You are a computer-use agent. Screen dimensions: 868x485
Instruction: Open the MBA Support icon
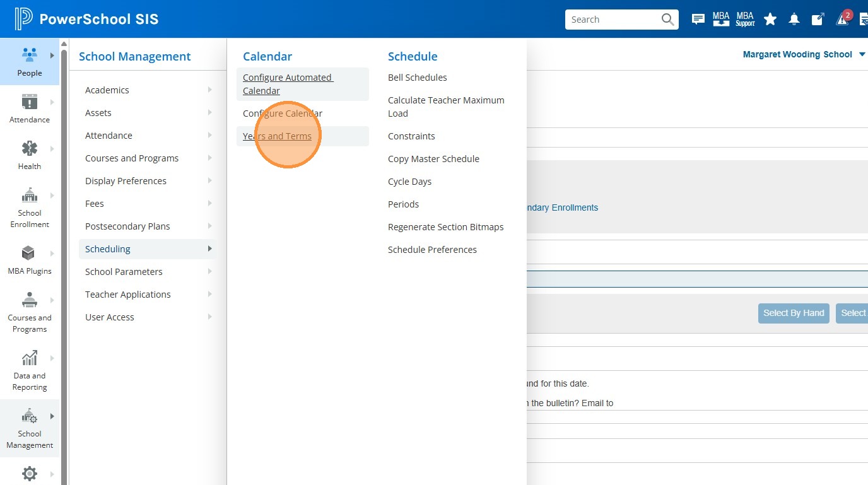[x=745, y=19]
